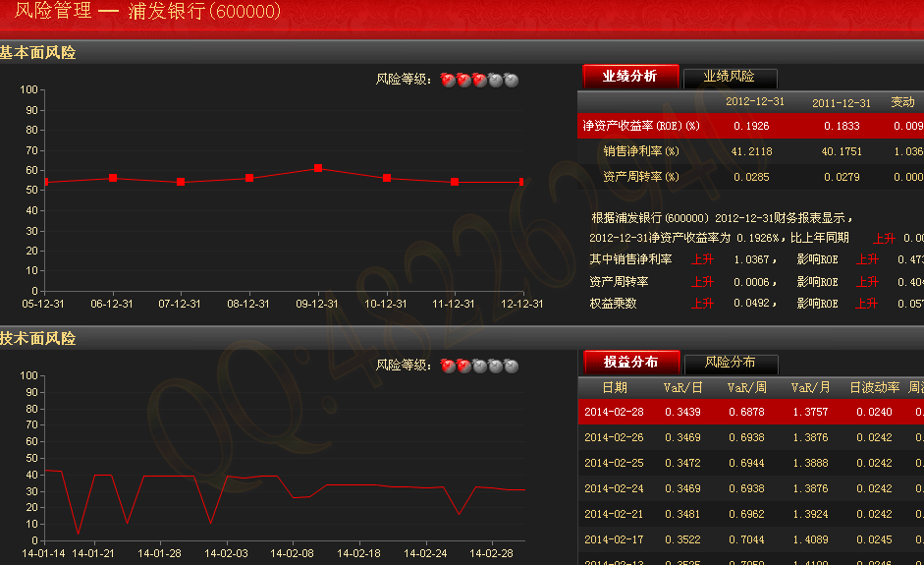Select the 2014-02-25 row
Image resolution: width=924 pixels, height=565 pixels.
tap(751, 463)
